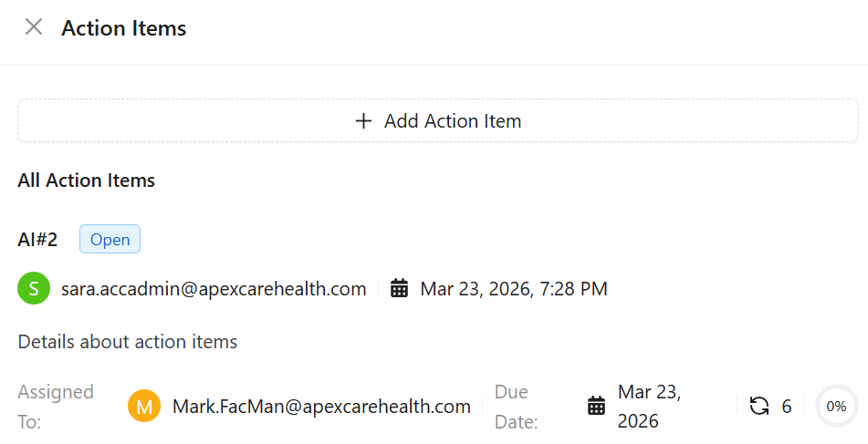Image resolution: width=868 pixels, height=444 pixels.
Task: Close the Action Items panel
Action: pos(34,27)
